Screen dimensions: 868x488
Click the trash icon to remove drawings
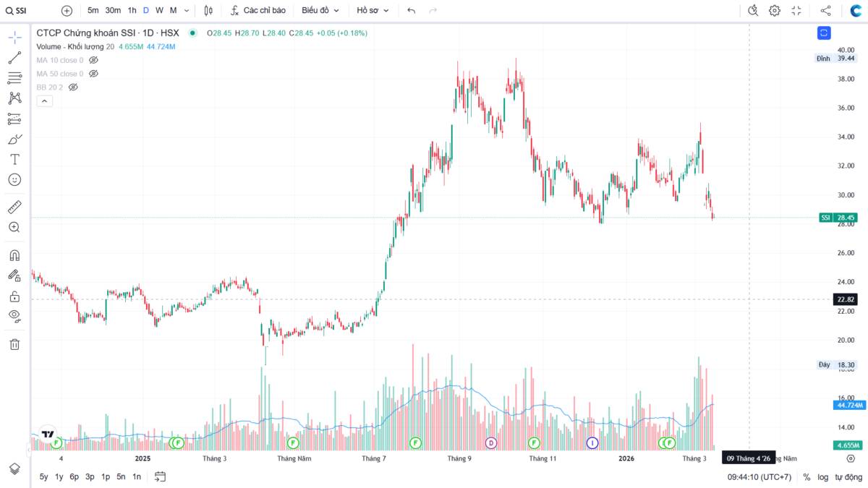[14, 344]
